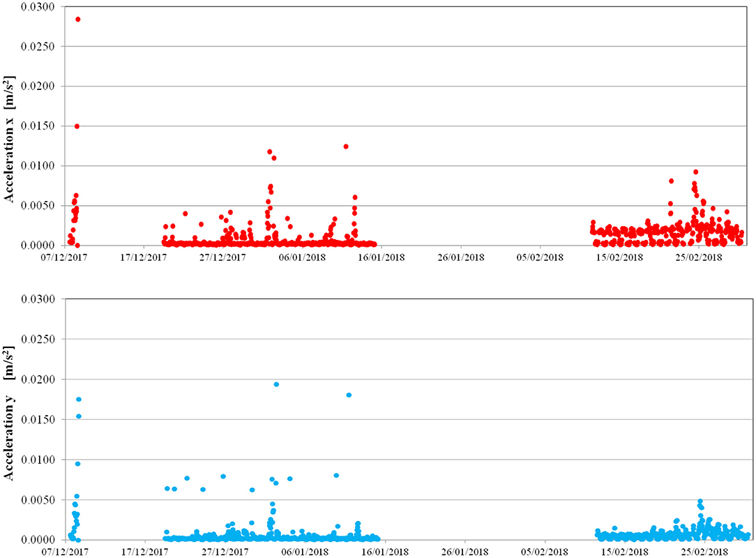Click 17/12/2017 date under the blue chart

click(x=144, y=552)
